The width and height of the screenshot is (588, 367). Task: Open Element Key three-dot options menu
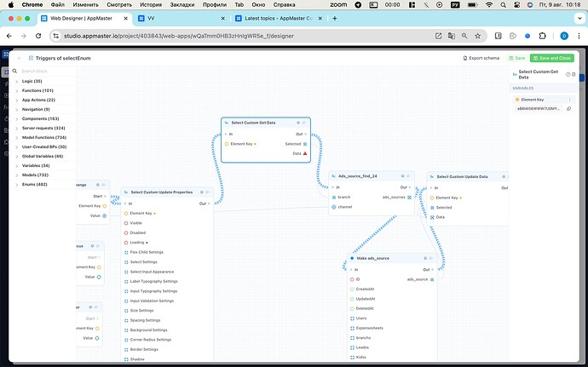(569, 100)
